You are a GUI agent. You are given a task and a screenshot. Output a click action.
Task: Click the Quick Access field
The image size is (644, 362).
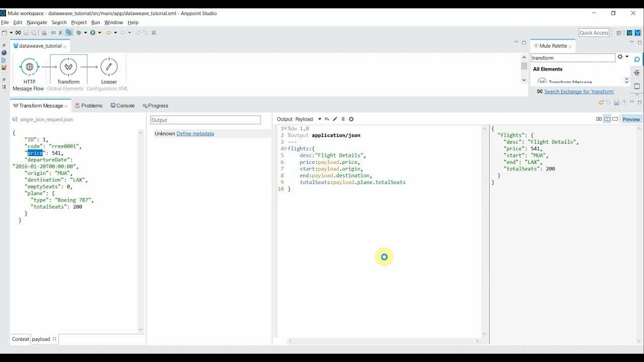pos(594,33)
